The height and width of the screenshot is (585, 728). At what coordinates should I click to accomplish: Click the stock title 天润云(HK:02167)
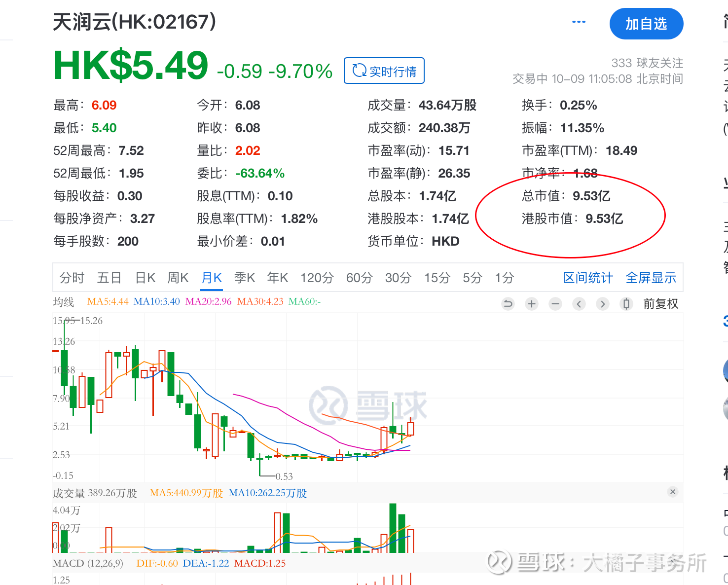134,22
